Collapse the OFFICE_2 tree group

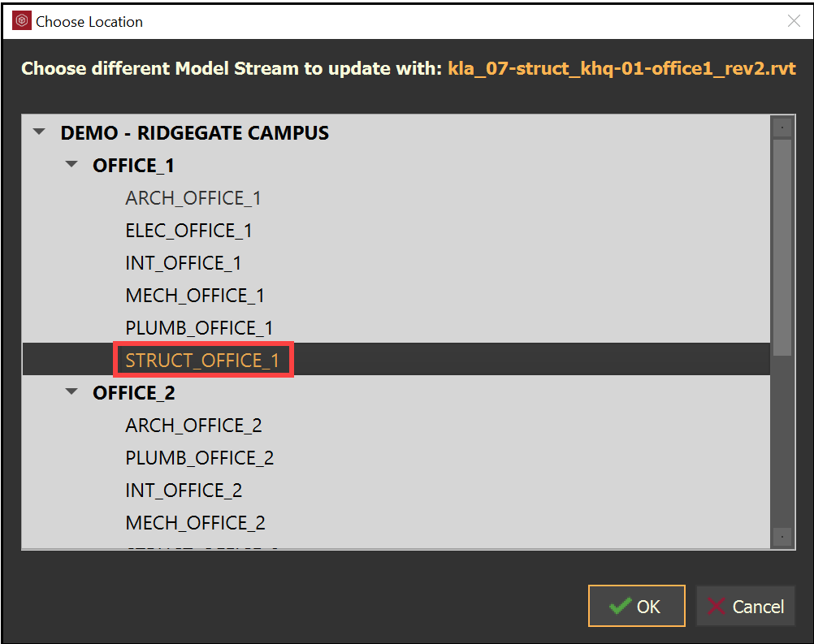coord(71,392)
